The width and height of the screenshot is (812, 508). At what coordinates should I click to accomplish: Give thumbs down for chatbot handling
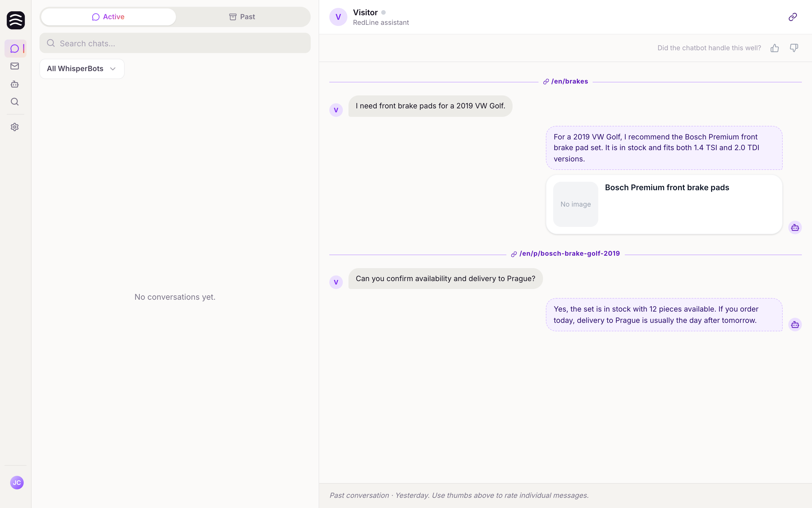pyautogui.click(x=794, y=48)
